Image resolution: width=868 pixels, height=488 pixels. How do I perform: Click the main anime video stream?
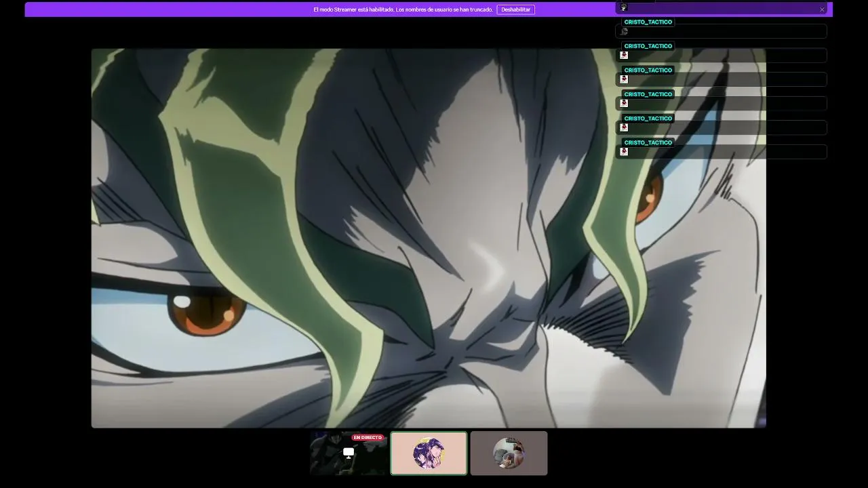point(429,238)
